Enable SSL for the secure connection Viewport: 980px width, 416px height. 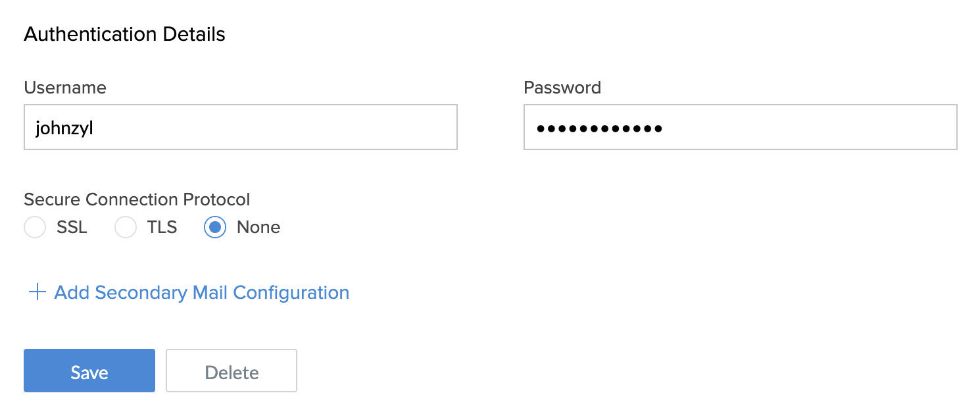pos(35,227)
